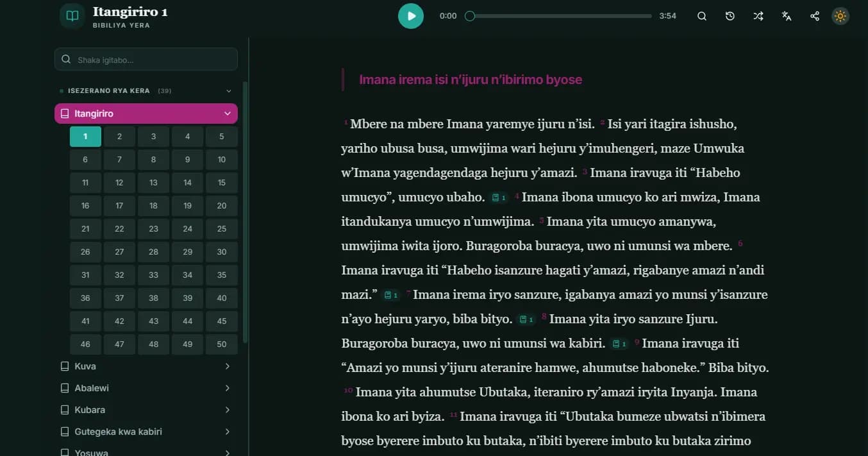Go to chapter 50
This screenshot has width=868, height=456.
pyautogui.click(x=221, y=344)
